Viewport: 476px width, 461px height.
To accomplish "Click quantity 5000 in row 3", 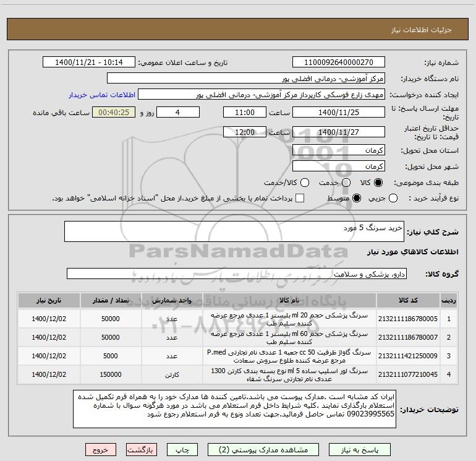I will click(111, 356).
